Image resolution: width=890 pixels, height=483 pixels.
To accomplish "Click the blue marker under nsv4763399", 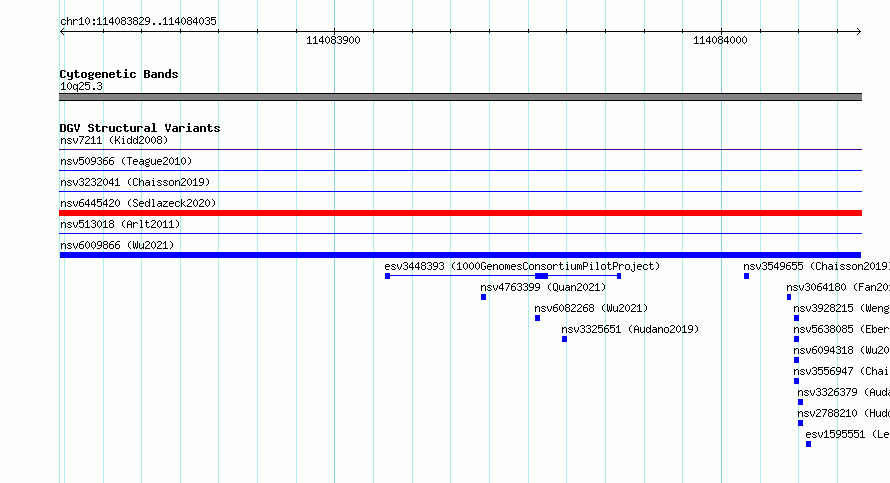I will tap(484, 297).
